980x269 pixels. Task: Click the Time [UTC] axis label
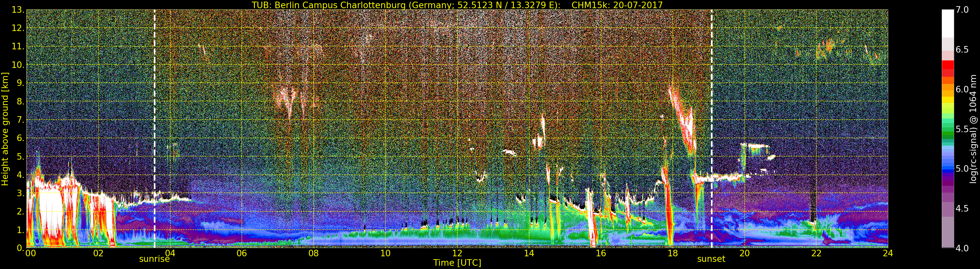point(457,263)
